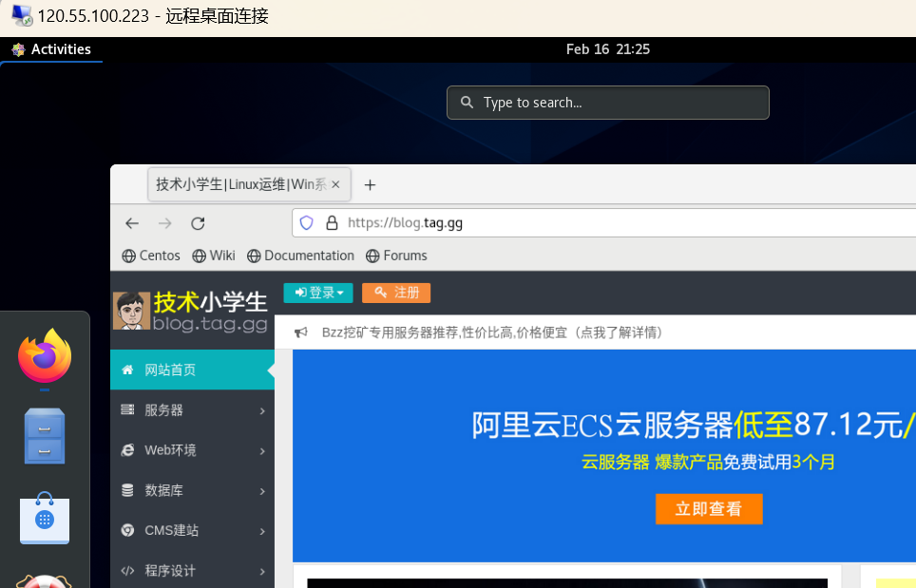Open the 登录 dropdown button
Screen dimensions: 916x588
[x=318, y=293]
